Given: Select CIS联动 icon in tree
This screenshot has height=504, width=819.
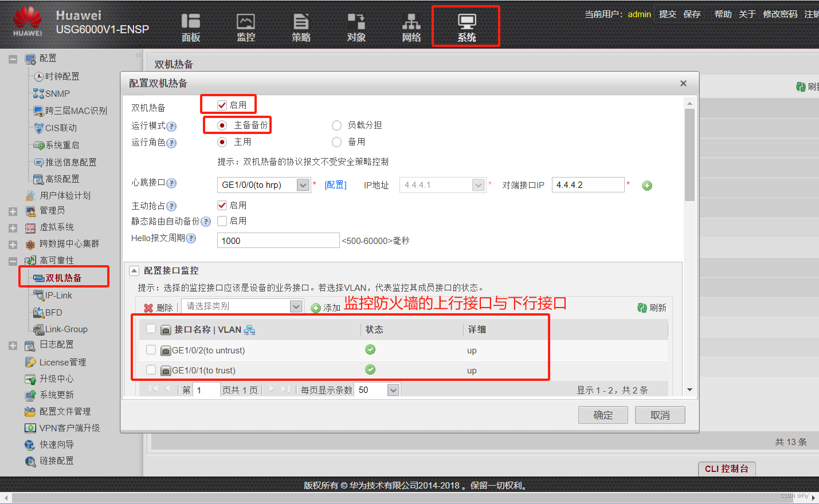Looking at the screenshot, I should coord(39,128).
